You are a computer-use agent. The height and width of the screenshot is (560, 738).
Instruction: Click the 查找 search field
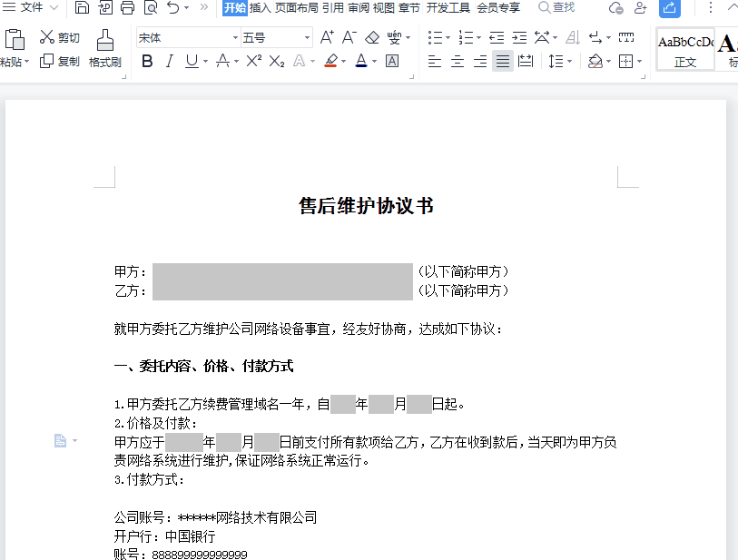point(557,7)
